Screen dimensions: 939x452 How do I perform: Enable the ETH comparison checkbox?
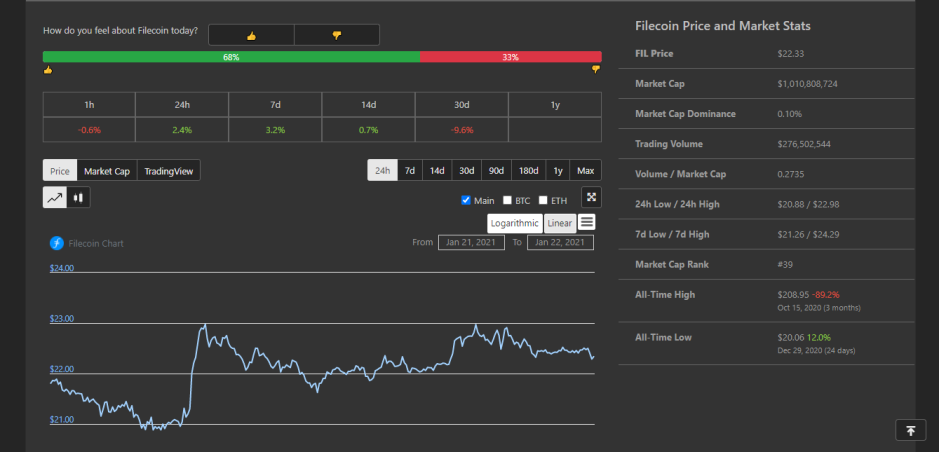coord(543,200)
